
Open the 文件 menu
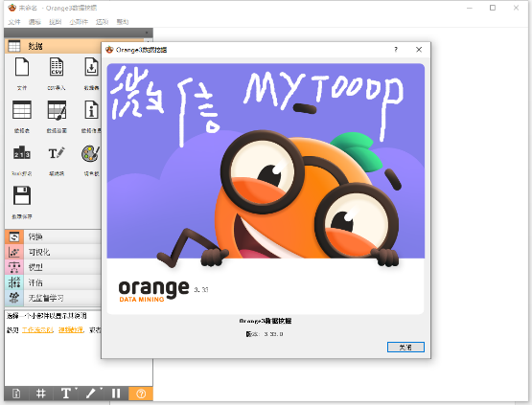14,22
